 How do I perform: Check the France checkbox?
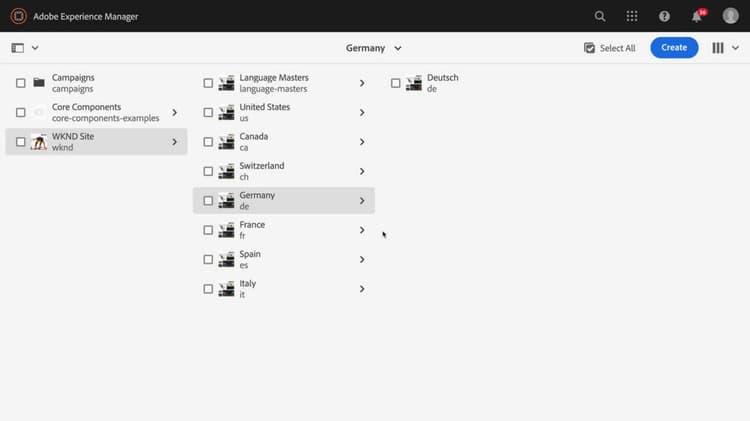(208, 230)
